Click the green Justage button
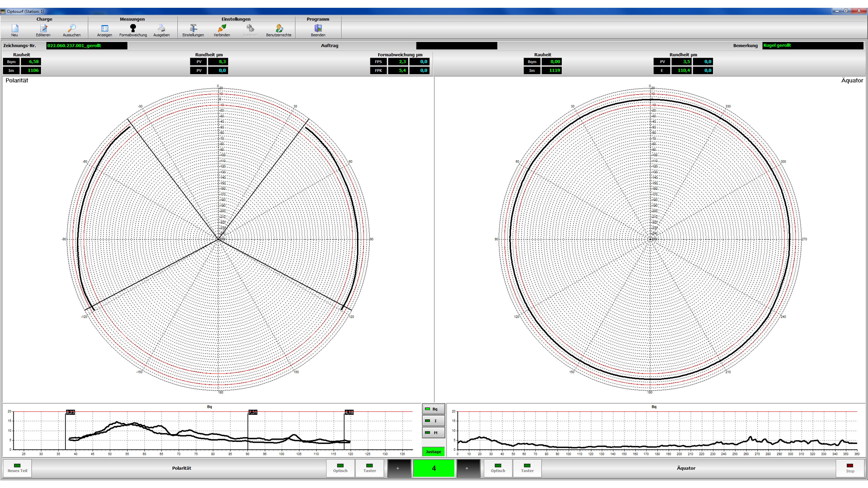Viewport: 868px width, 488px height. coord(433,452)
